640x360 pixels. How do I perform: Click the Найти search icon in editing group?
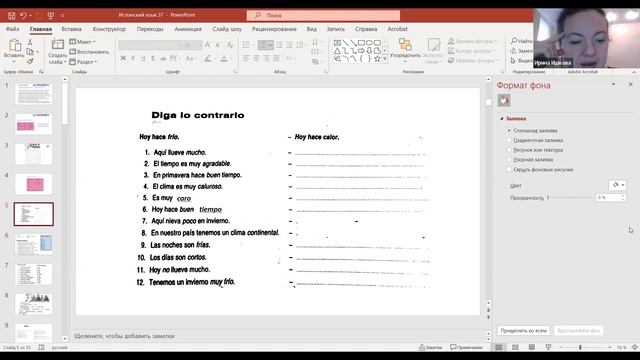coord(514,41)
